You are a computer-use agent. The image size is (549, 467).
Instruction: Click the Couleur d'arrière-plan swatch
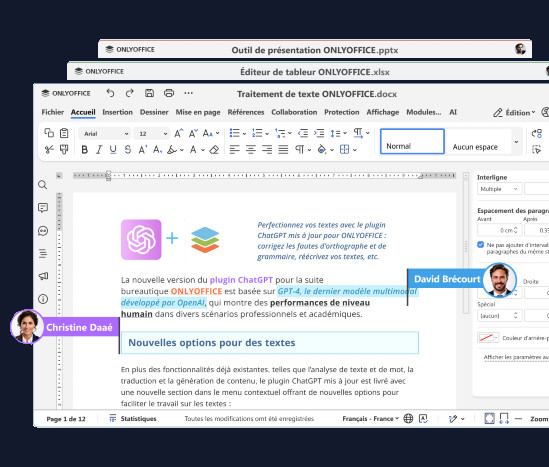[x=488, y=338]
